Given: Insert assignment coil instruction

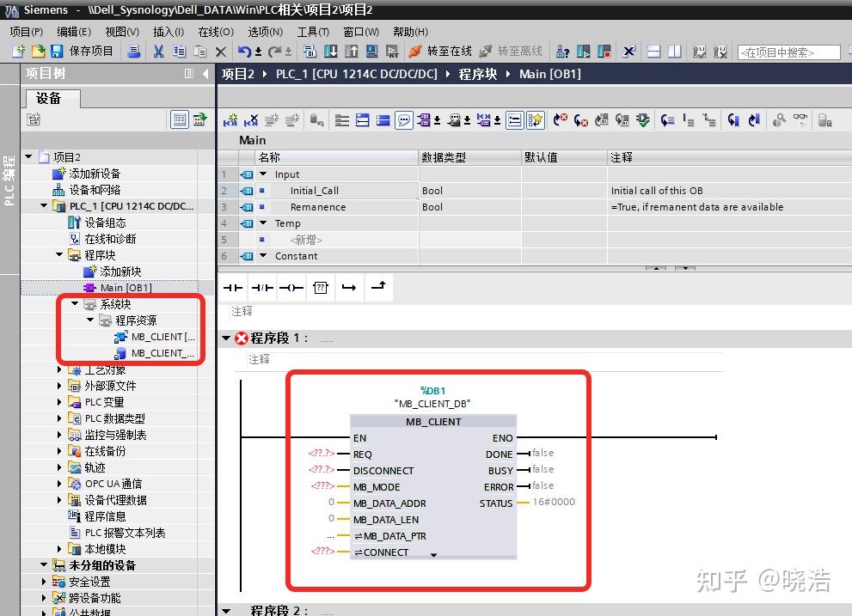Looking at the screenshot, I should [x=291, y=287].
